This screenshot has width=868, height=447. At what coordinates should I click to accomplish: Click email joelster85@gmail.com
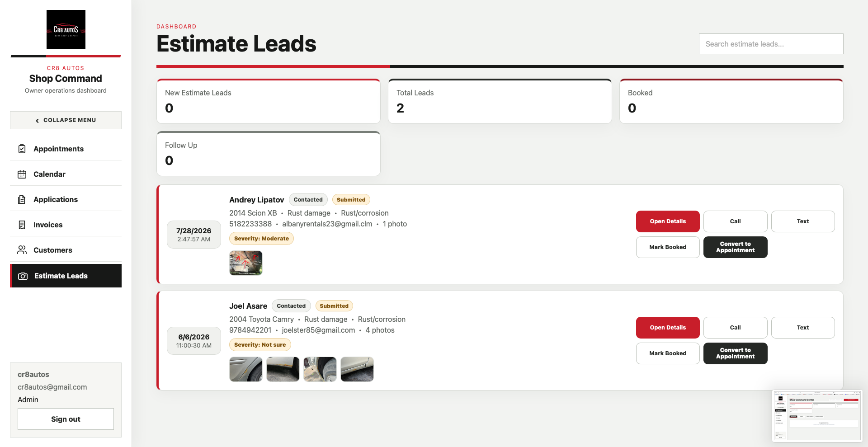(x=319, y=330)
